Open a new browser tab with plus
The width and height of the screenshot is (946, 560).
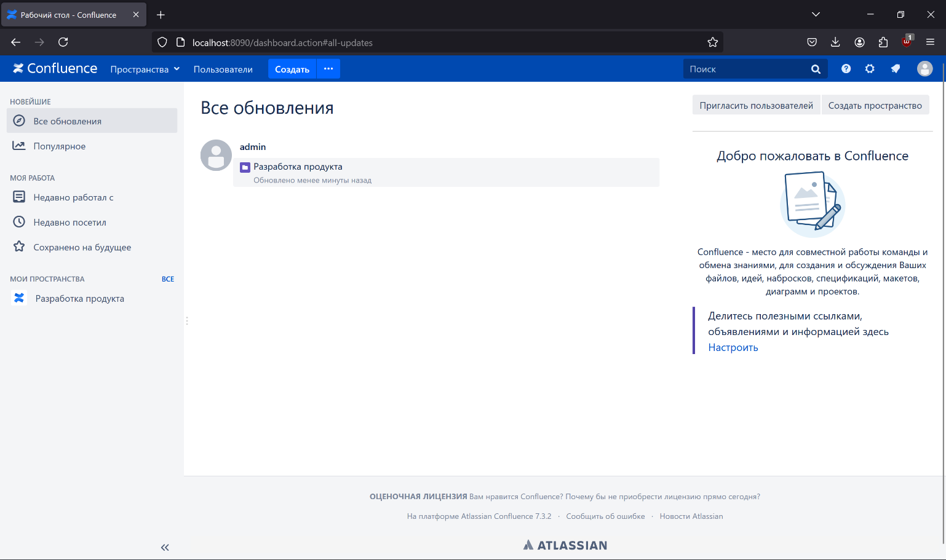[x=161, y=15]
